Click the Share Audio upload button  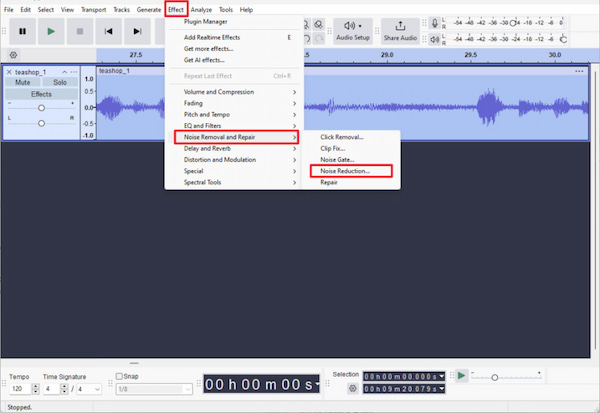point(400,31)
